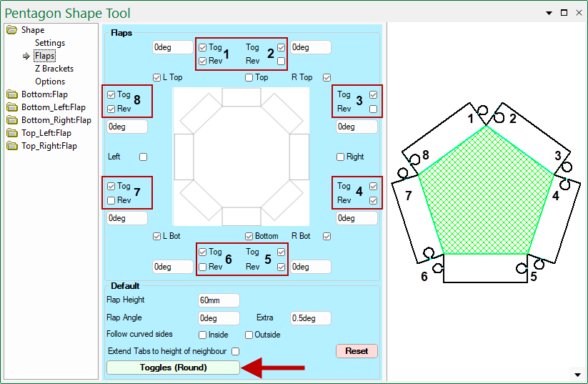This screenshot has height=384, width=588.
Task: Click the Toggles (Round) button
Action: click(x=173, y=368)
